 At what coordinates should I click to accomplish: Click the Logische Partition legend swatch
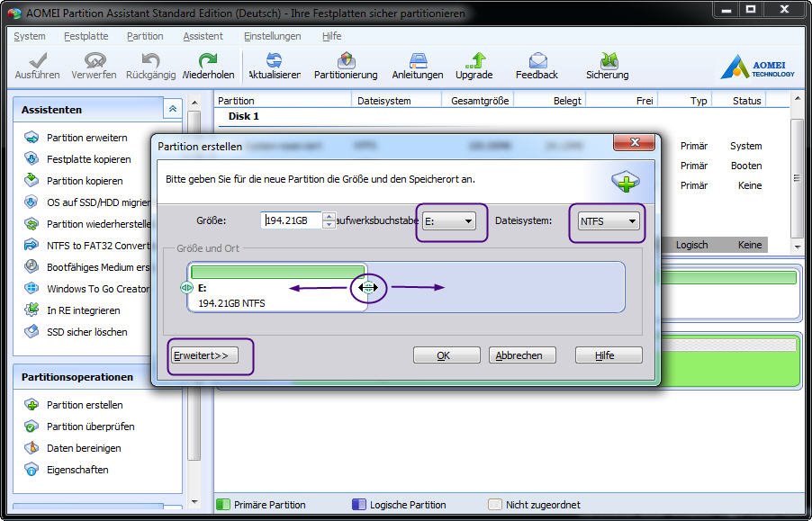click(x=358, y=505)
